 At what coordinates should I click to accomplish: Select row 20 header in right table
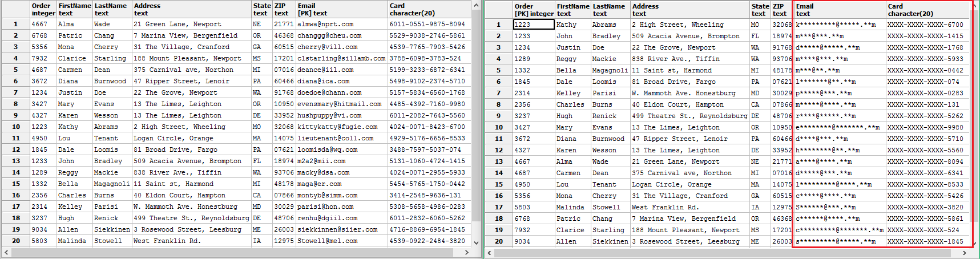(498, 241)
